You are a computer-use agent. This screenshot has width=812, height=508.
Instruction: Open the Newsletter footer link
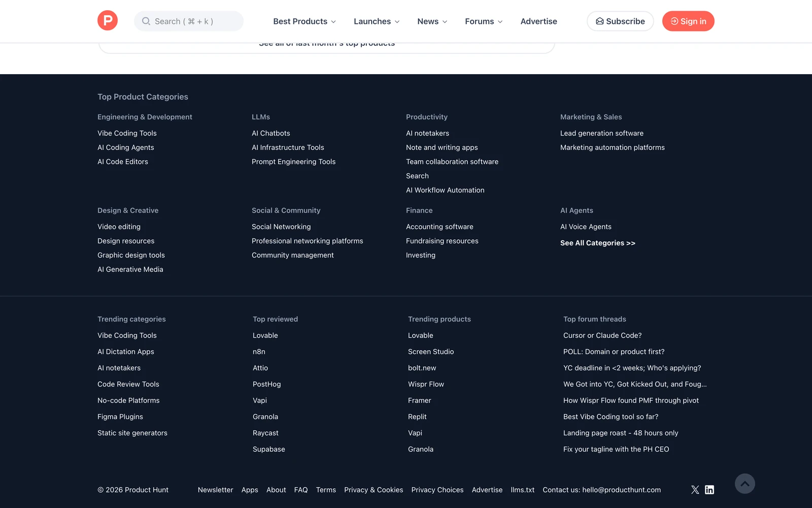216,490
